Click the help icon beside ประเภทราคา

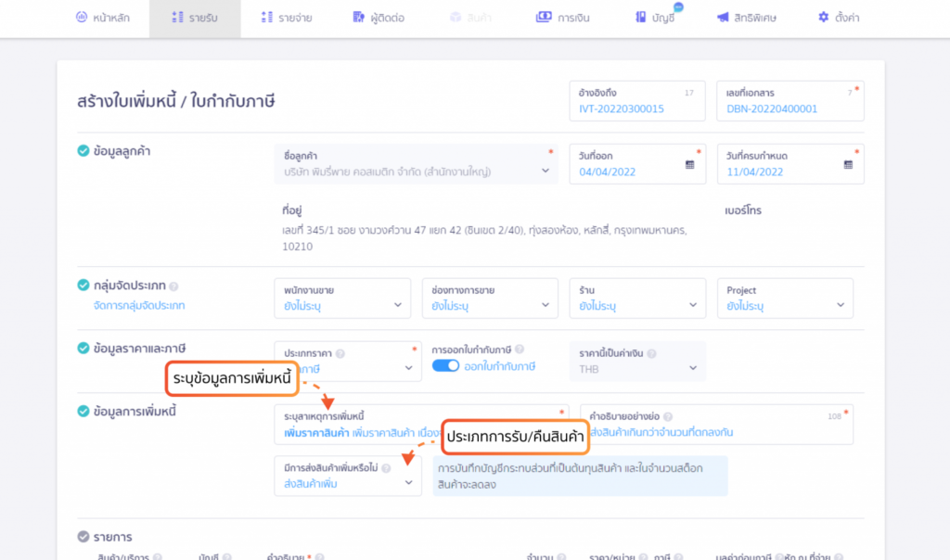pos(340,353)
